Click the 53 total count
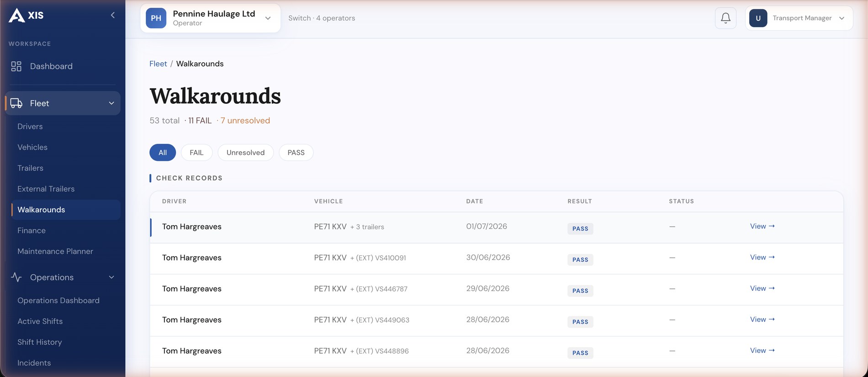The height and width of the screenshot is (377, 868). point(164,121)
